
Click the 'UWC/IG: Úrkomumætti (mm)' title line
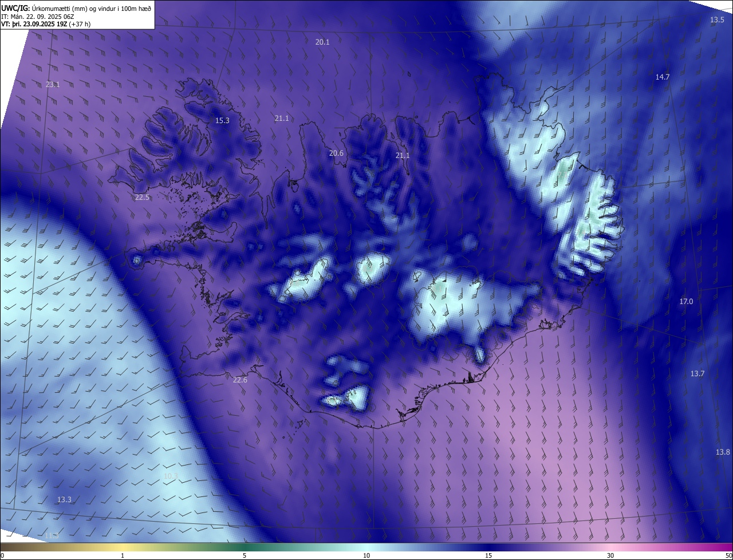[x=76, y=8]
